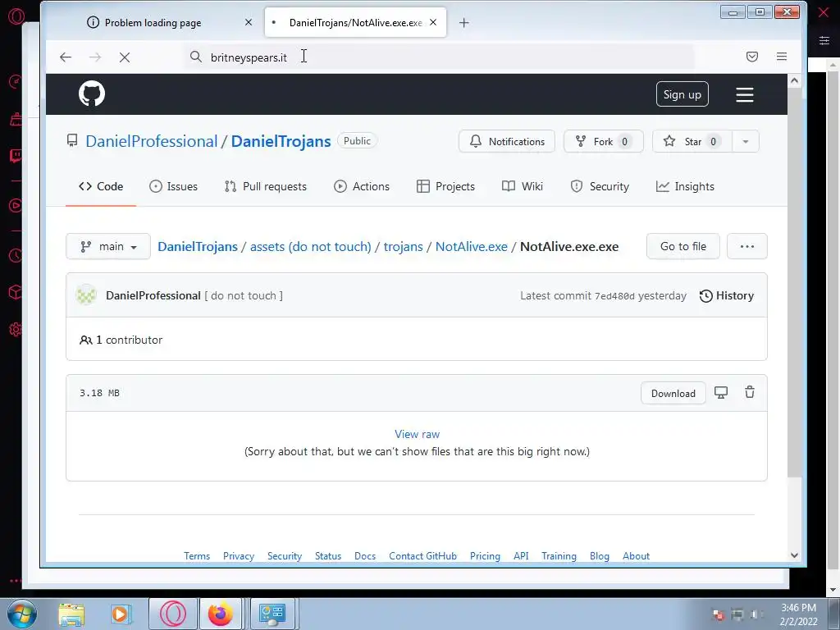Open the Terms footer link
The width and height of the screenshot is (840, 630).
tap(197, 556)
